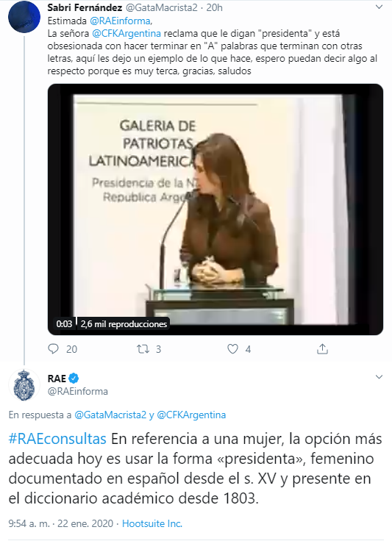
Task: Open @CFKArgentina in the reply-to line
Action: (191, 415)
